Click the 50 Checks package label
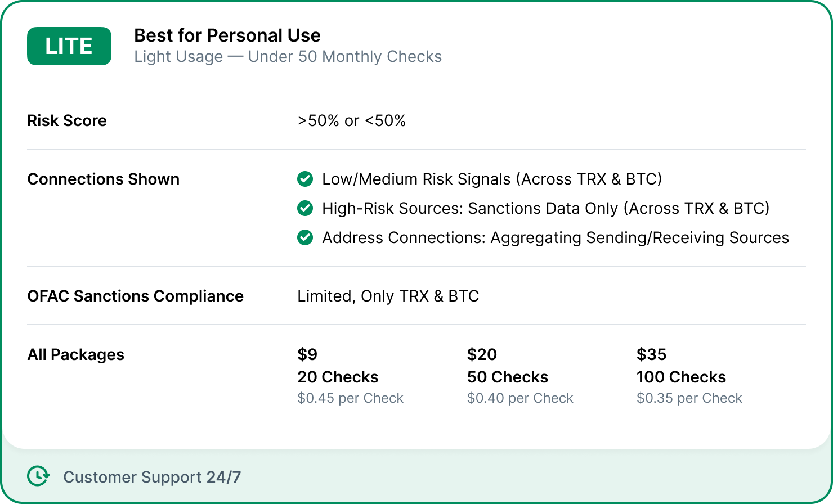 (507, 377)
